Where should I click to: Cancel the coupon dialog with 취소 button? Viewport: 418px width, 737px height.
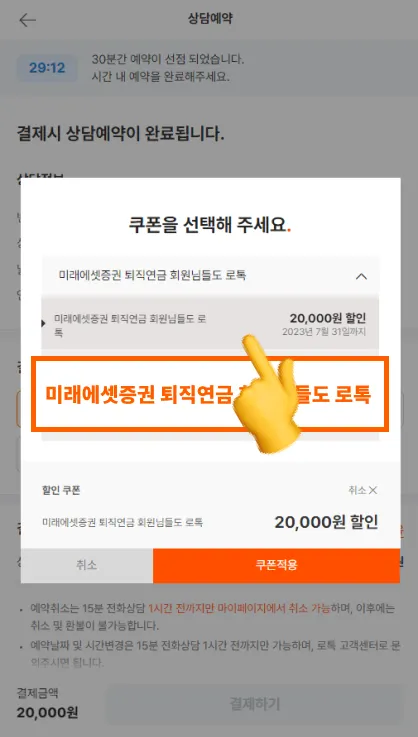coord(87,565)
